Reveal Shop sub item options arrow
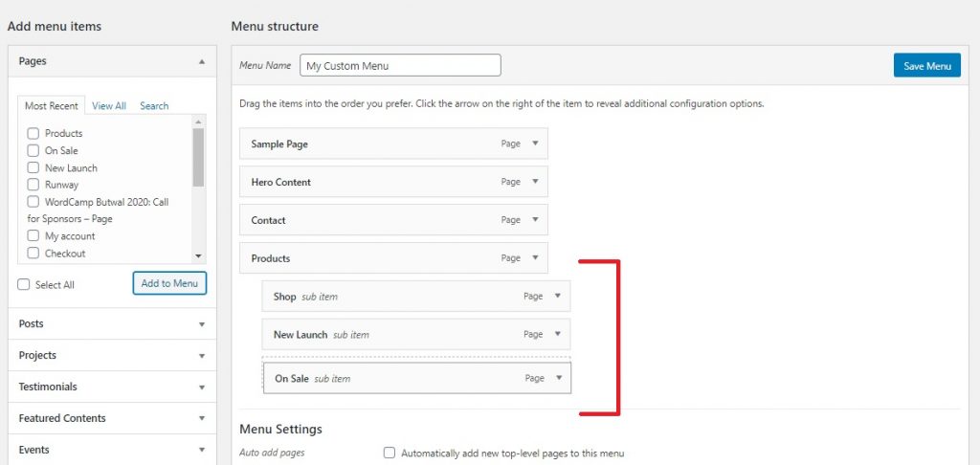The image size is (980, 465). [558, 296]
